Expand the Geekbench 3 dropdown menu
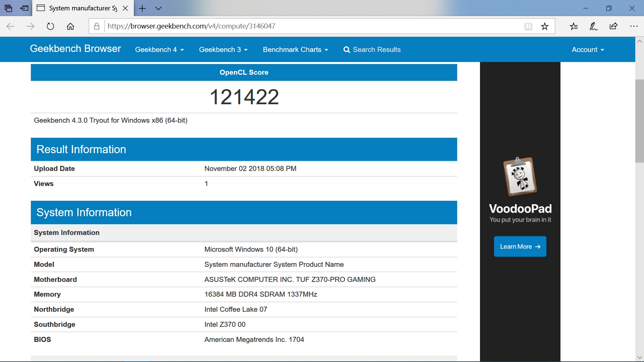This screenshot has height=362, width=644. 223,50
